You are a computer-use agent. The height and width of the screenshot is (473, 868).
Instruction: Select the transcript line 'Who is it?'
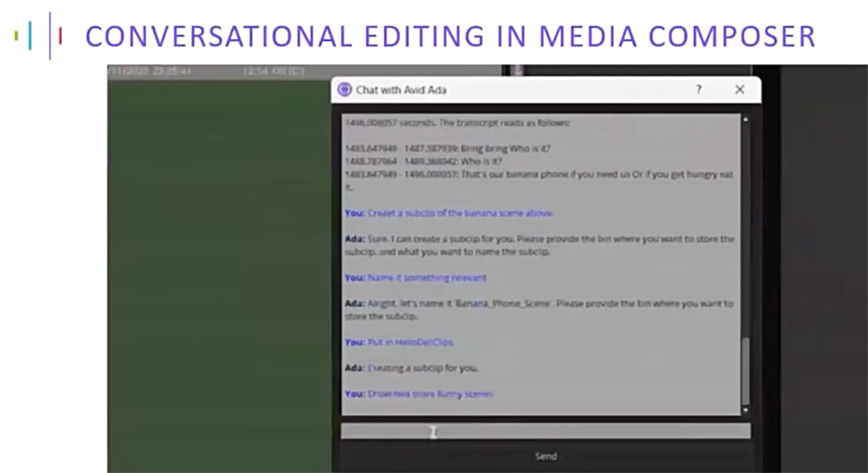tap(424, 162)
